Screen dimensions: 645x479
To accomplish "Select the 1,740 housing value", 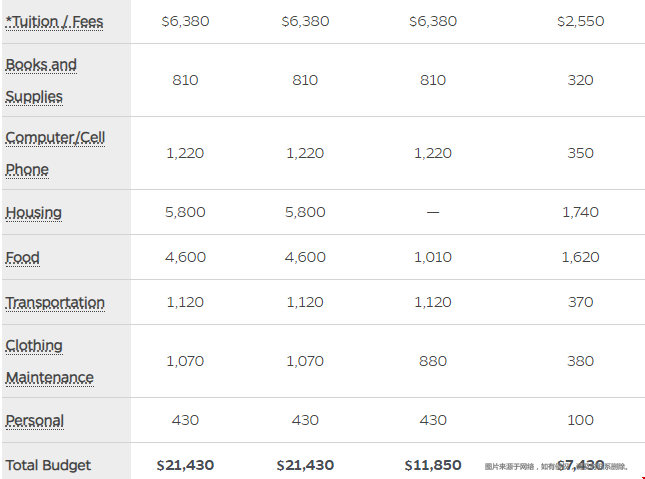I will (580, 212).
